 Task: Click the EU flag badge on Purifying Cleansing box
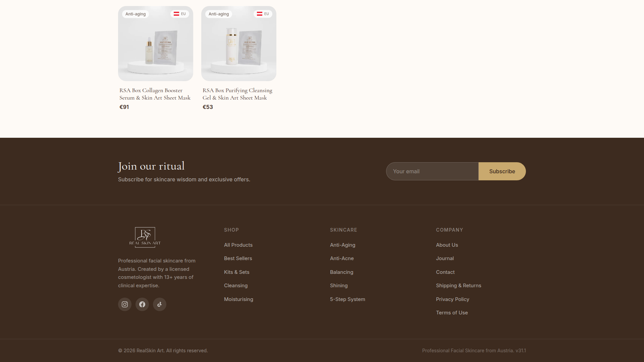(x=263, y=14)
